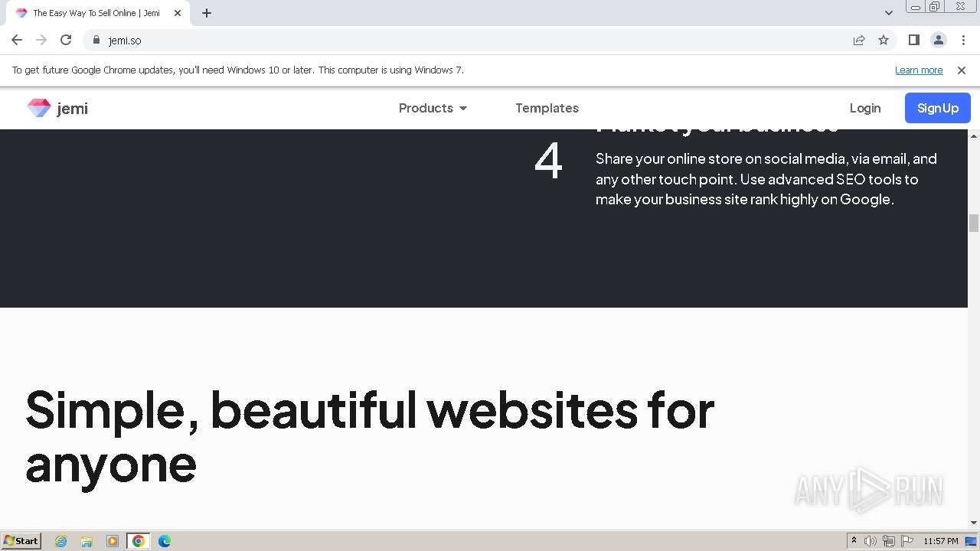980x551 pixels.
Task: Go back with the browser back arrow
Action: coord(17,40)
